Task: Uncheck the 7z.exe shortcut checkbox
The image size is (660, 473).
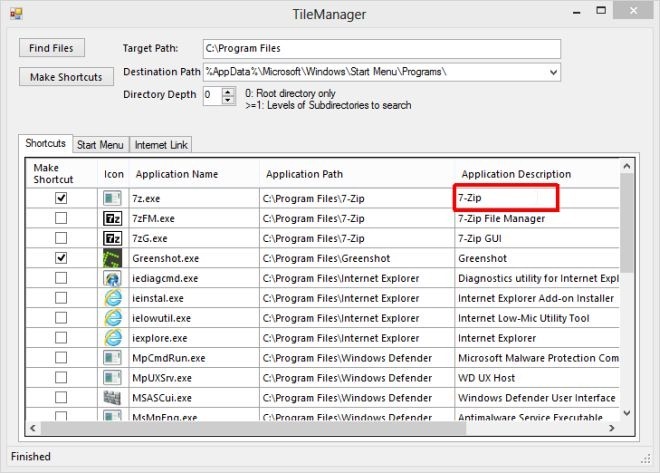Action: point(61,198)
